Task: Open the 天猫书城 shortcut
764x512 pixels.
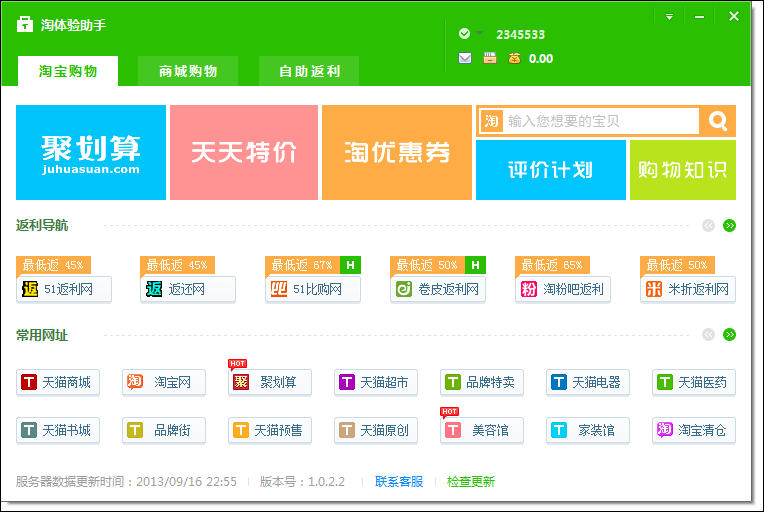Action: 57,430
